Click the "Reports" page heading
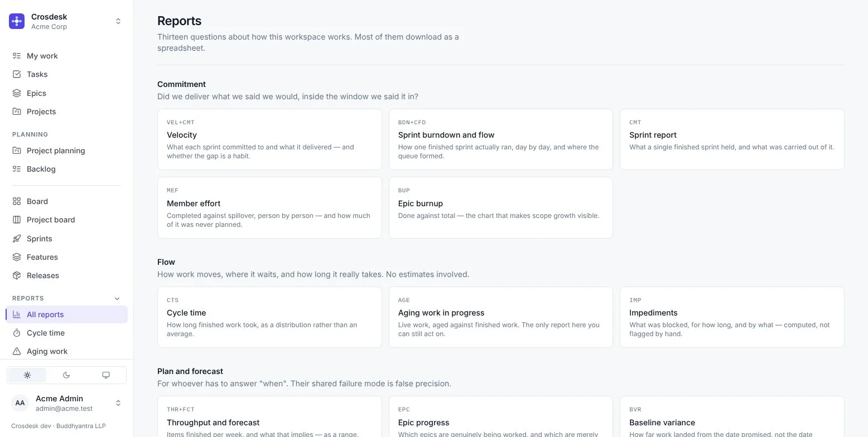Viewport: 868px width, 437px height. click(179, 21)
